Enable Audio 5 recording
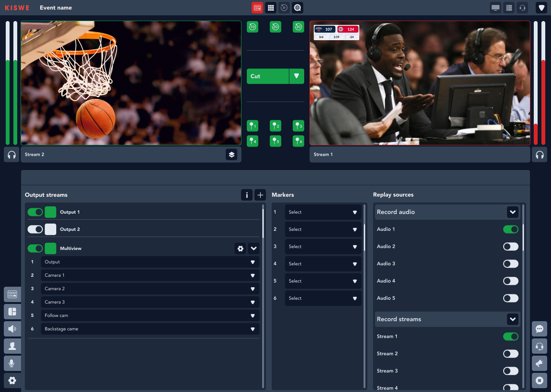The width and height of the screenshot is (551, 392). click(x=511, y=298)
